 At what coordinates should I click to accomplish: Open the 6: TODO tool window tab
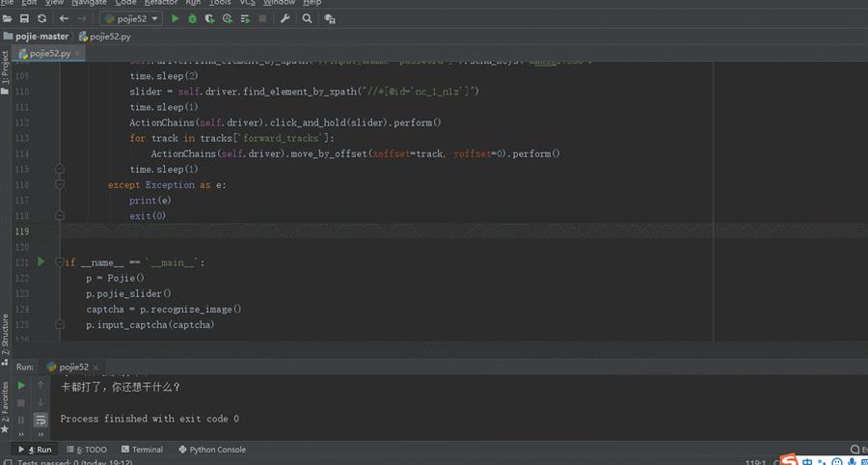pos(87,450)
